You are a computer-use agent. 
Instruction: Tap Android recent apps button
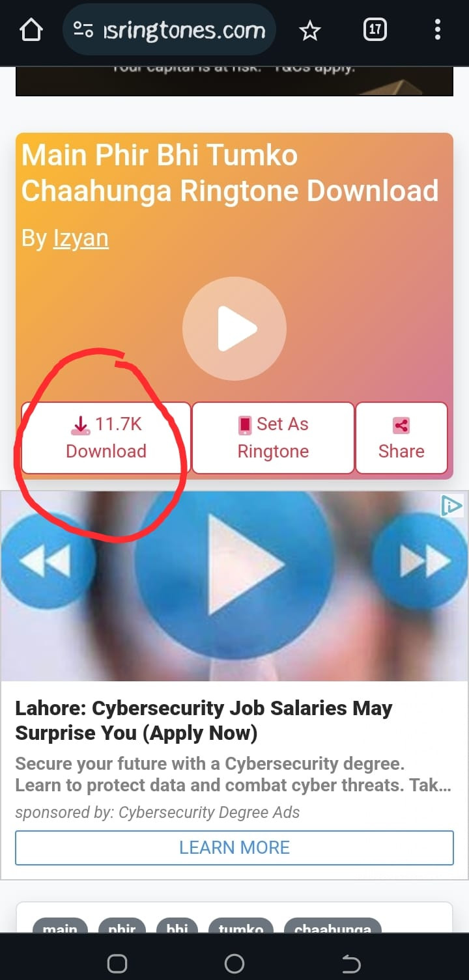click(x=117, y=963)
